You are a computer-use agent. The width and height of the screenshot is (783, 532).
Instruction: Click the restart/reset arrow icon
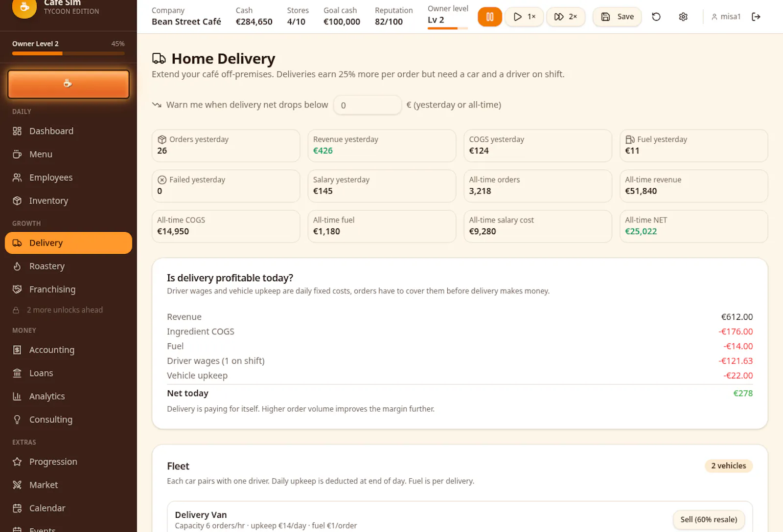(x=656, y=17)
